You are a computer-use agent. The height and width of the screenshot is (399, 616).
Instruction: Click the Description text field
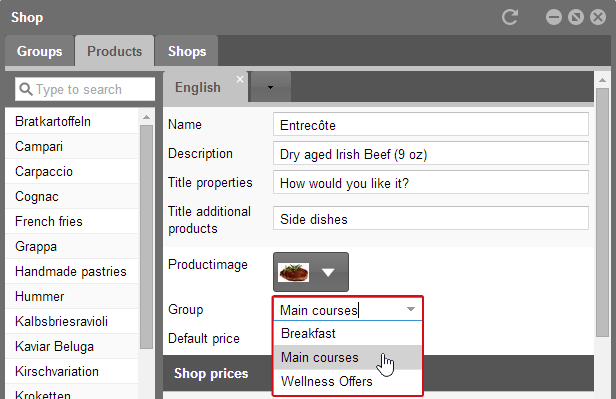click(x=431, y=154)
